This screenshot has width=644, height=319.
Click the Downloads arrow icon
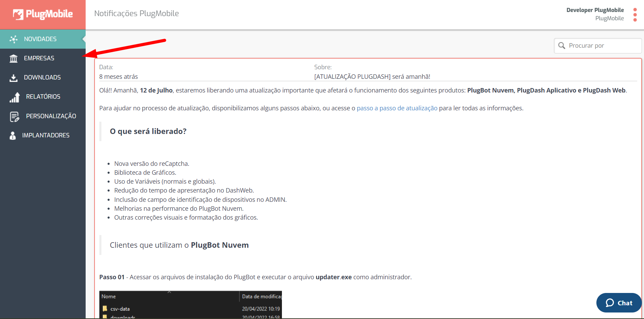[14, 78]
